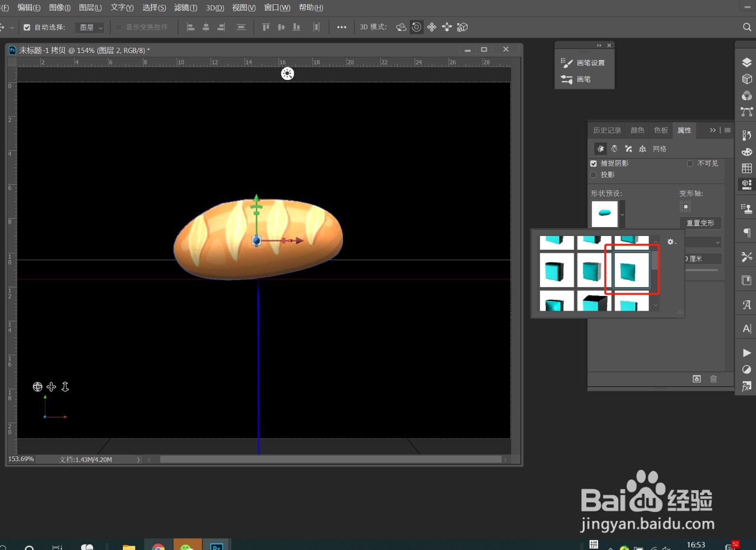The image size is (756, 550).
Task: Select the Coordinates tab icon in Properties
Action: coord(643,149)
